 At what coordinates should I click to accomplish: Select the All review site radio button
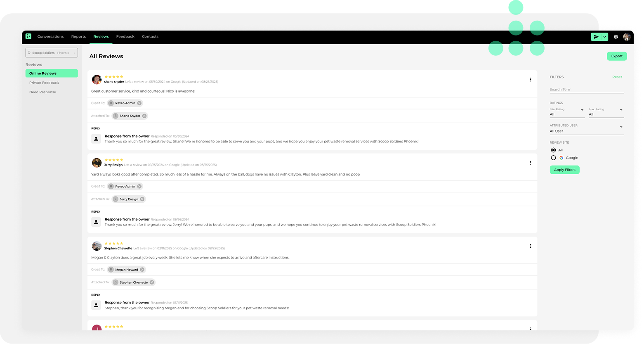click(x=554, y=150)
